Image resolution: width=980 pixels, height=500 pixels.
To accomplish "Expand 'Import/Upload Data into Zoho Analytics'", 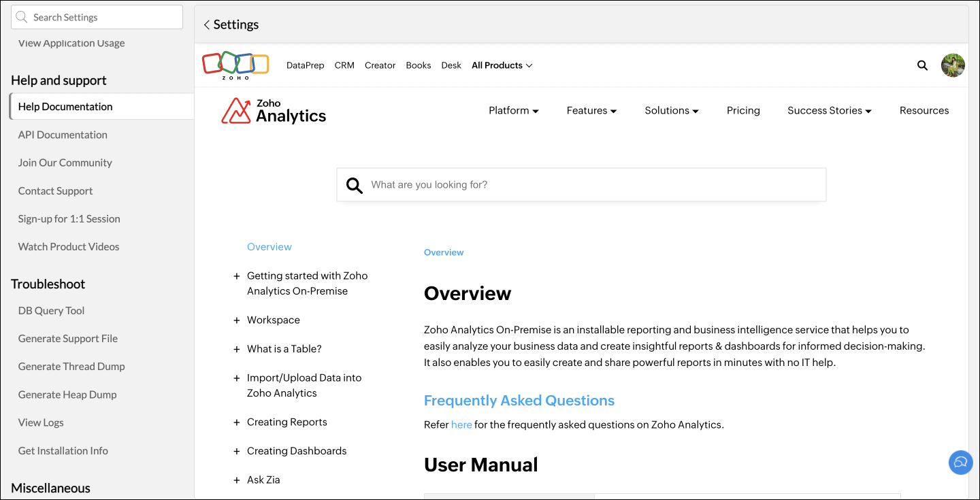I will 237,378.
